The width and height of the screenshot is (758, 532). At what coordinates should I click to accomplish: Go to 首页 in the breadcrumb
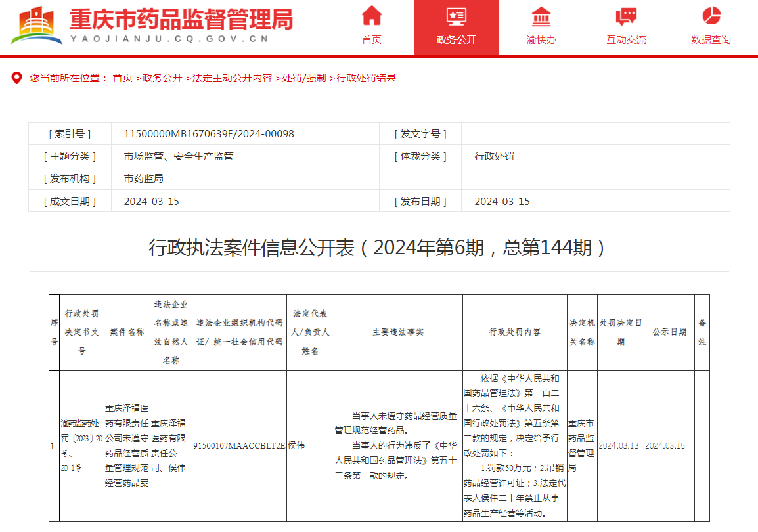[122, 78]
